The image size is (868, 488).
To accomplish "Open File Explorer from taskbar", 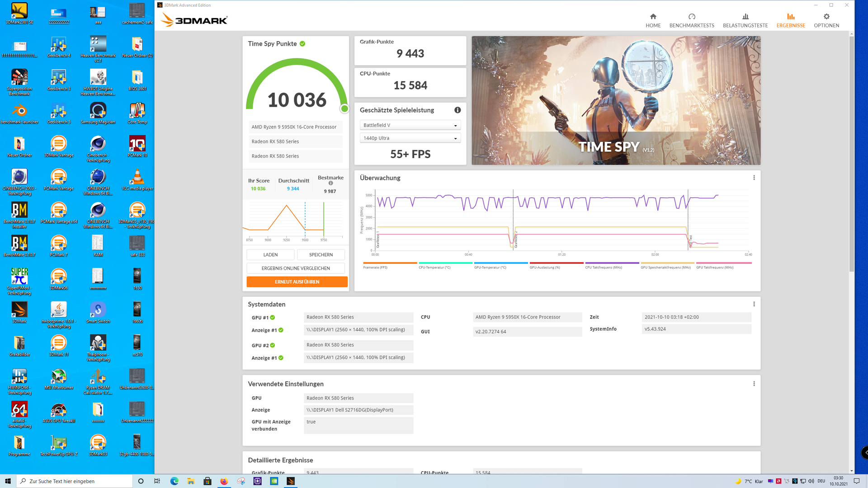I will click(x=191, y=481).
